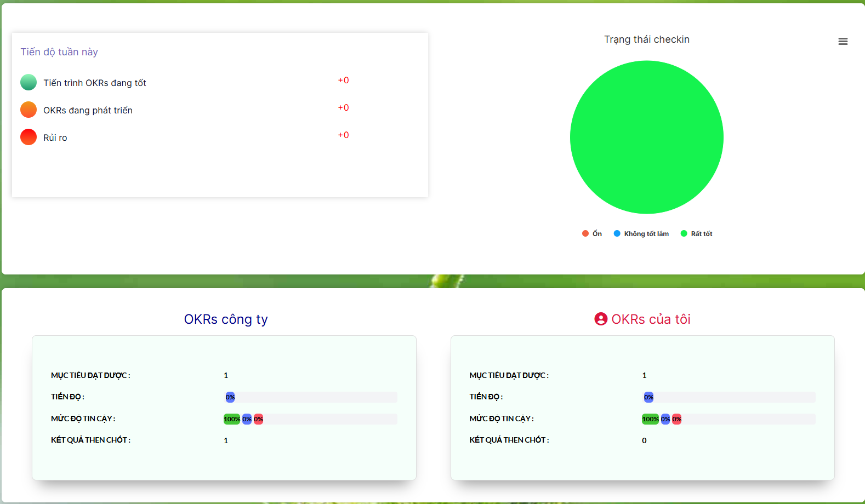Click the +0 value next to Rủi ro

343,135
